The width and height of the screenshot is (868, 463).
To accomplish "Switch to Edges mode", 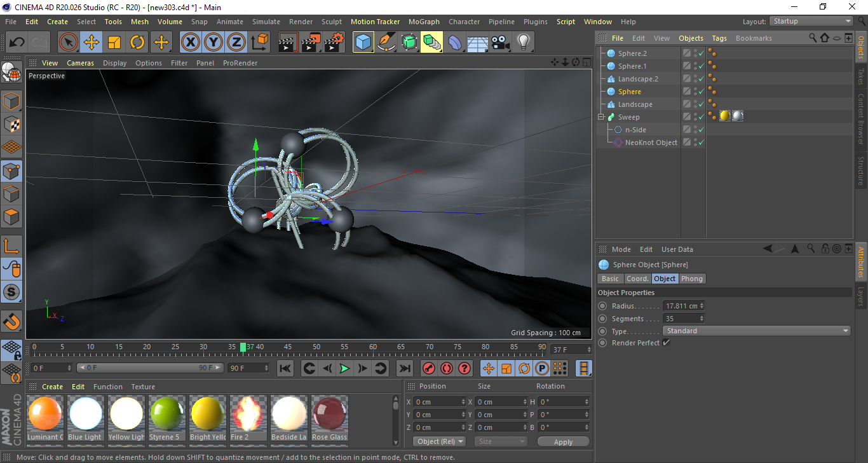I will [11, 194].
